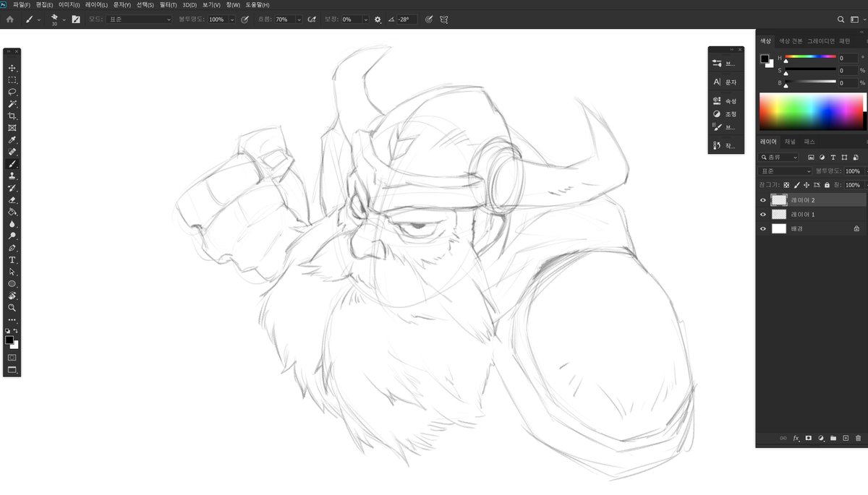Select the Clone Stamp tool
This screenshot has height=495, width=868.
(12, 176)
